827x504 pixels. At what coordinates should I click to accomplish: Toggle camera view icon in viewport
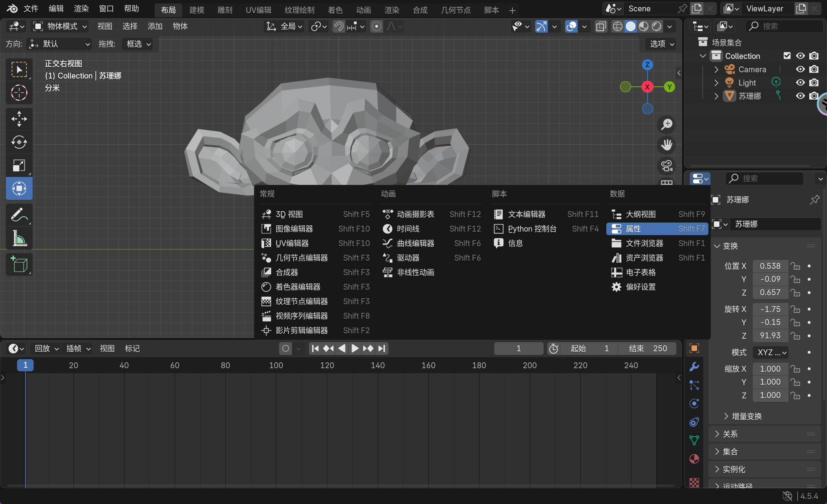coord(666,166)
